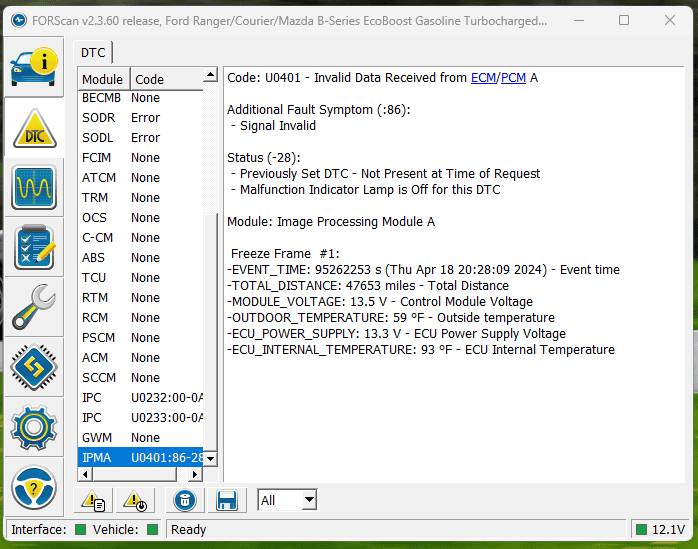This screenshot has height=549, width=698.
Task: Minimize the FORScan window
Action: pyautogui.click(x=579, y=20)
